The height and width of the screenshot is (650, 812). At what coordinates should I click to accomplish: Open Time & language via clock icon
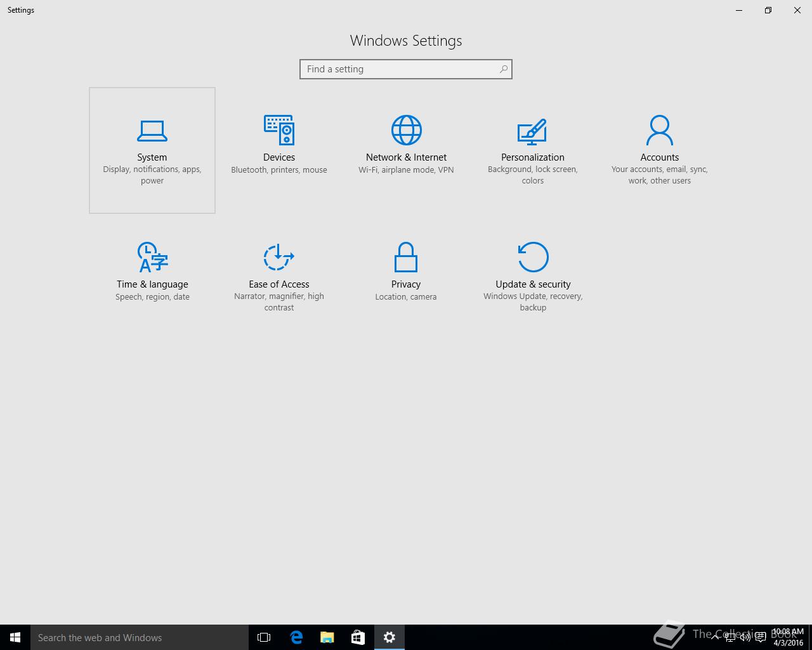(x=152, y=257)
